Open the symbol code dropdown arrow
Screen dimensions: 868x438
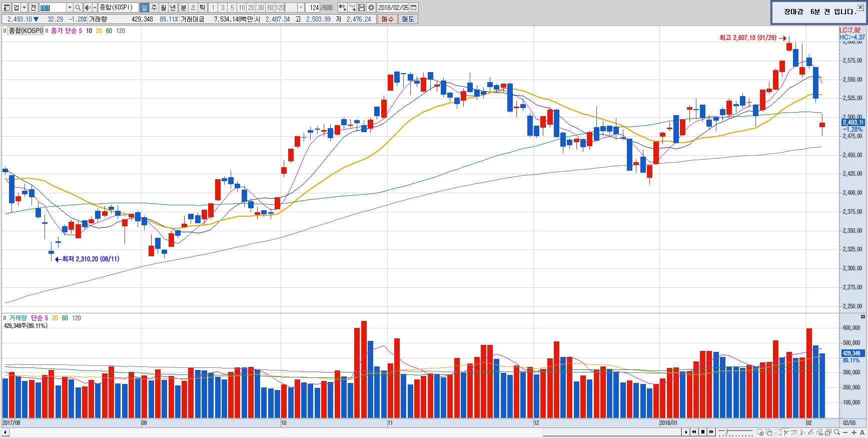(x=70, y=8)
